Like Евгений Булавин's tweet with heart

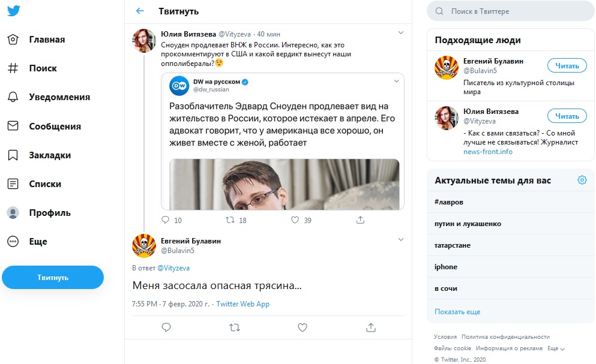(303, 327)
